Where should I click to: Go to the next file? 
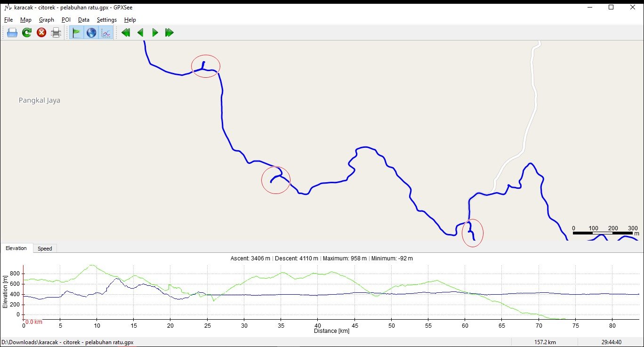(155, 32)
